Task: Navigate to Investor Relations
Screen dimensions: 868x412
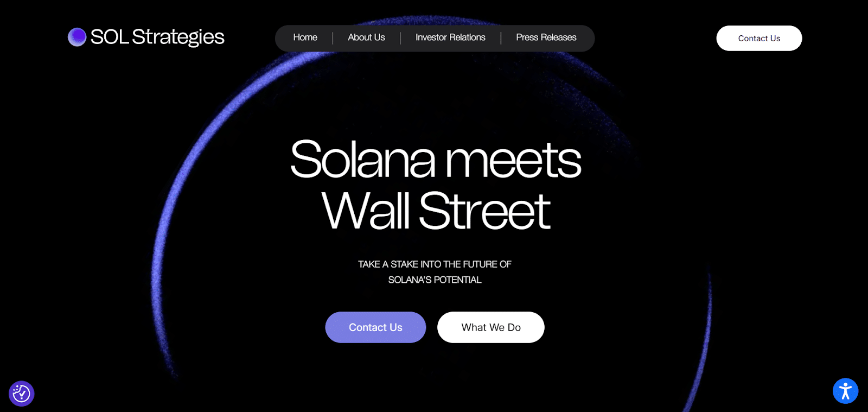Action: pos(450,37)
